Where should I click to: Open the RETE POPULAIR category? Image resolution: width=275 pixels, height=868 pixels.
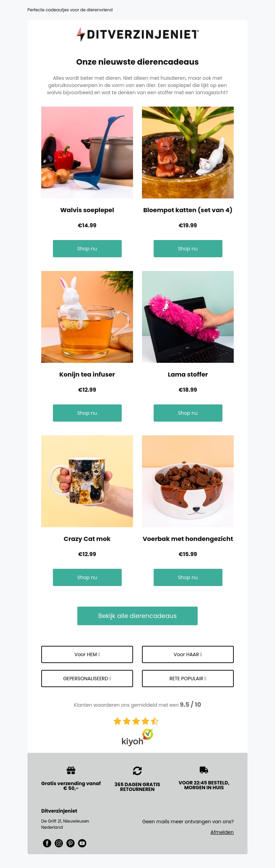[x=188, y=679]
